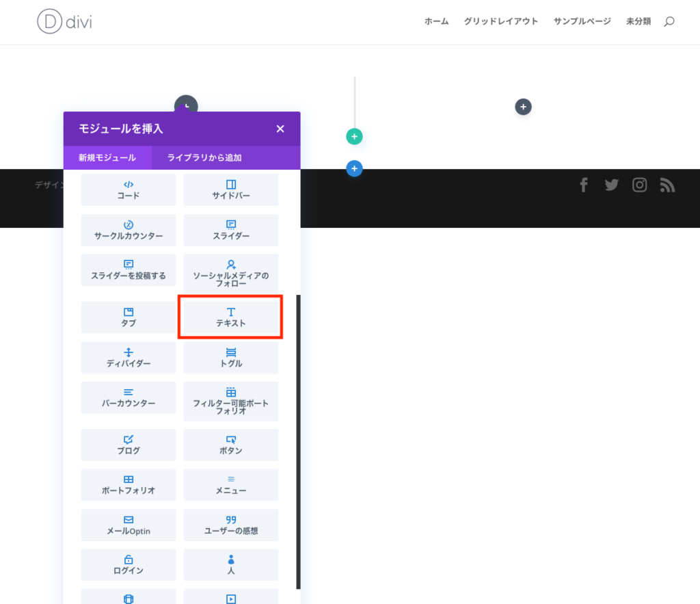Open the search icon in header
This screenshot has width=700, height=604.
coord(669,21)
